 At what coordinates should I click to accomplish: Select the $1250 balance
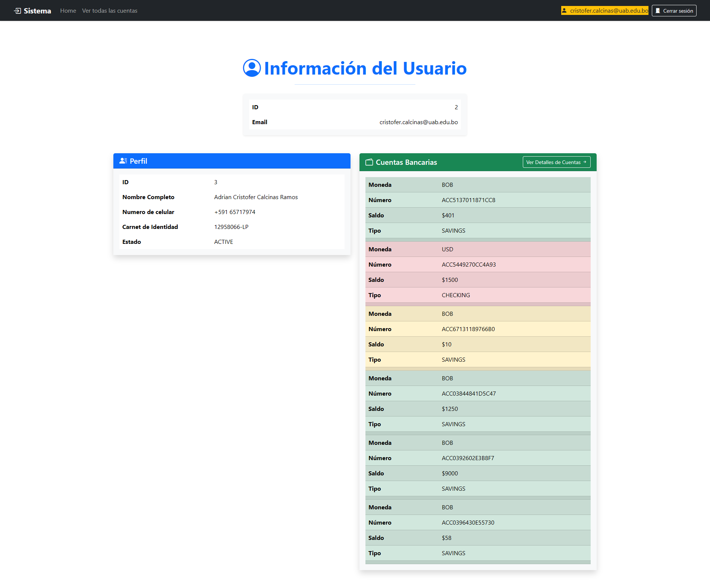450,409
